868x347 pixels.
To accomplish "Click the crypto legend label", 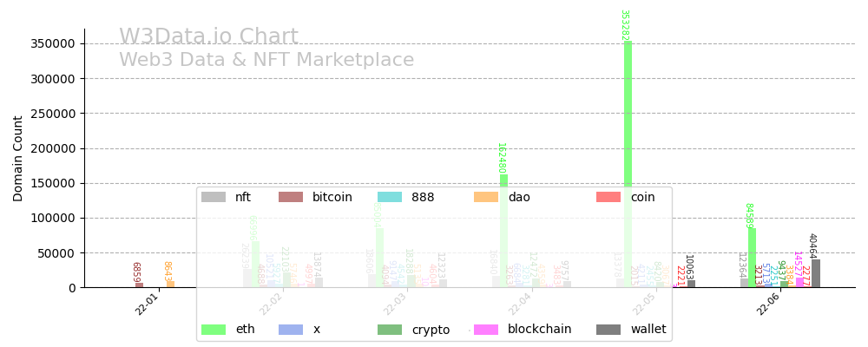I will click(431, 330).
